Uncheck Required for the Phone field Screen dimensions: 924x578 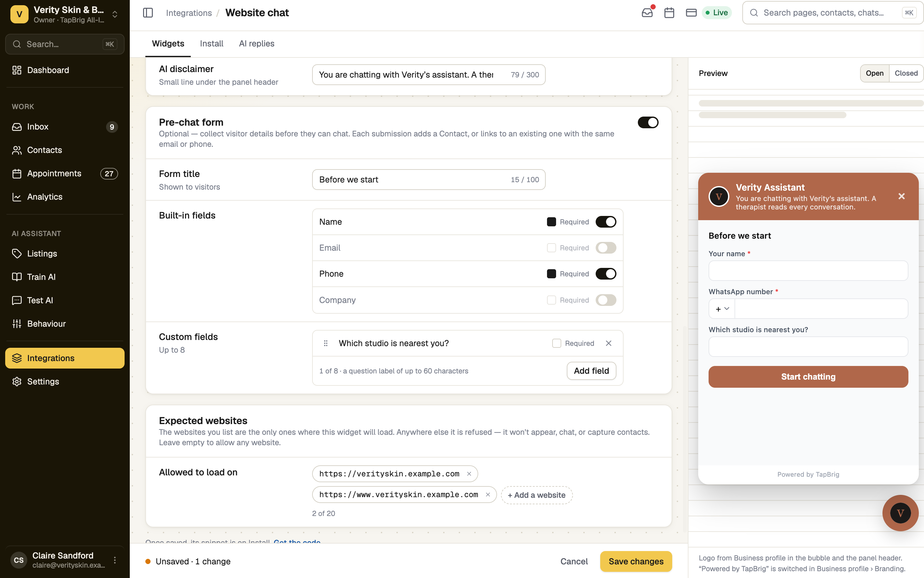(x=551, y=274)
